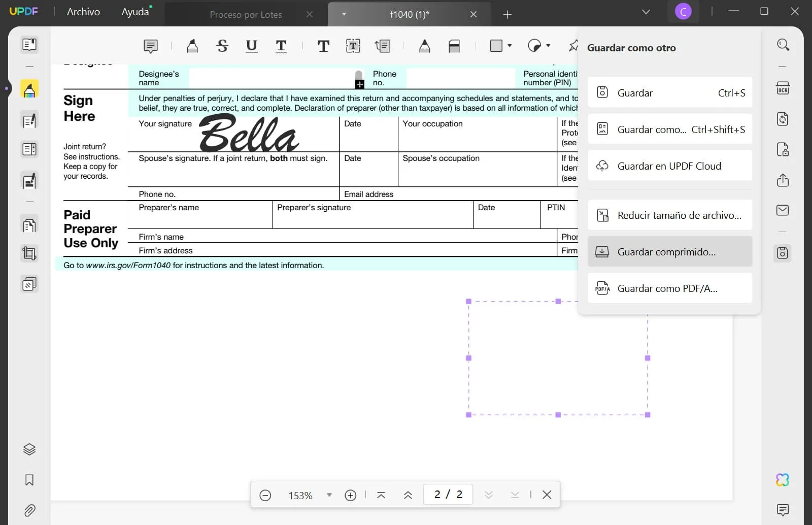Expand the tabs overflow chevron in title bar
This screenshot has width=812, height=525.
[x=646, y=12]
